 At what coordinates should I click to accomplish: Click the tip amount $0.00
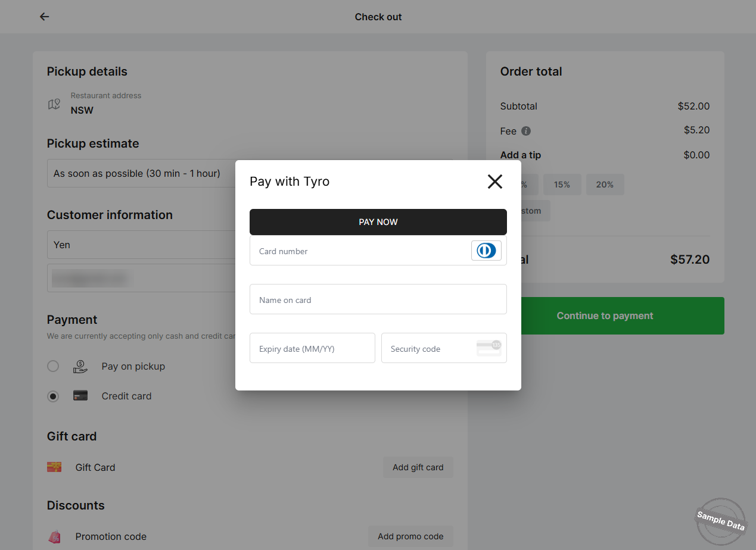pos(697,155)
